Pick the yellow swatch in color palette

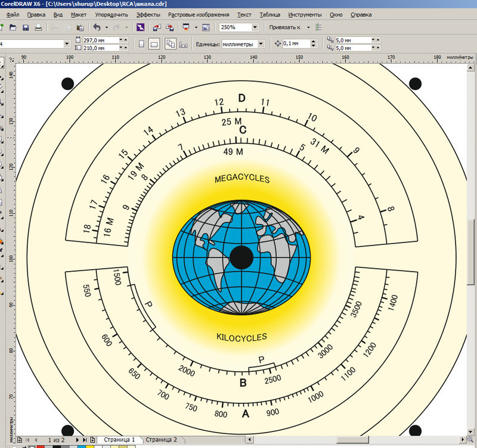(x=90, y=446)
